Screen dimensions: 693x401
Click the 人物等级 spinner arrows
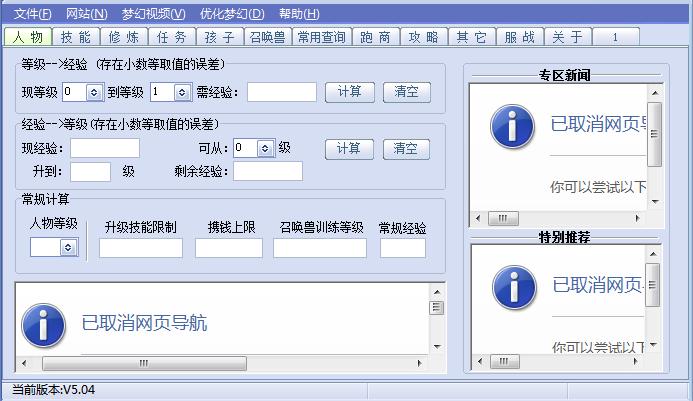pos(68,247)
